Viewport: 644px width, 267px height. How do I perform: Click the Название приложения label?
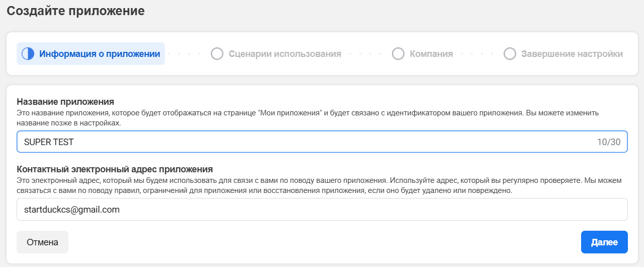pos(65,102)
